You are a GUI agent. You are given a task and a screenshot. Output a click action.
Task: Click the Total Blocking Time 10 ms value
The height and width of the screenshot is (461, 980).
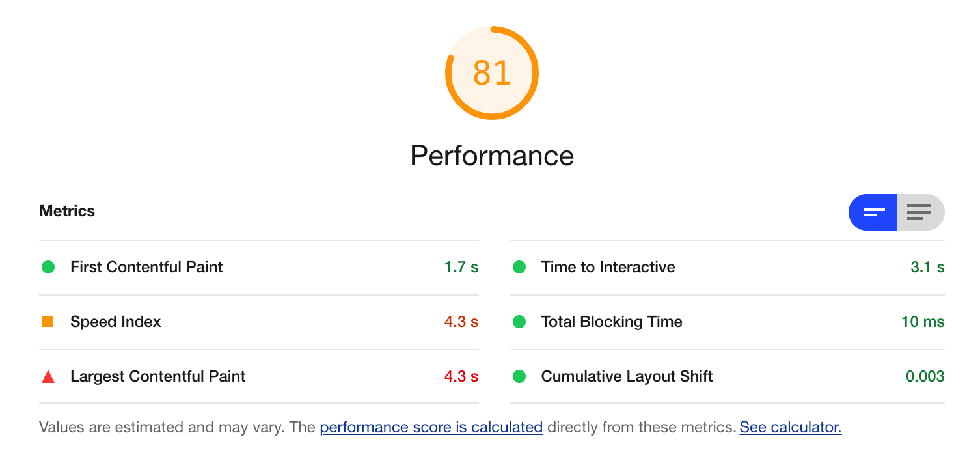923,322
